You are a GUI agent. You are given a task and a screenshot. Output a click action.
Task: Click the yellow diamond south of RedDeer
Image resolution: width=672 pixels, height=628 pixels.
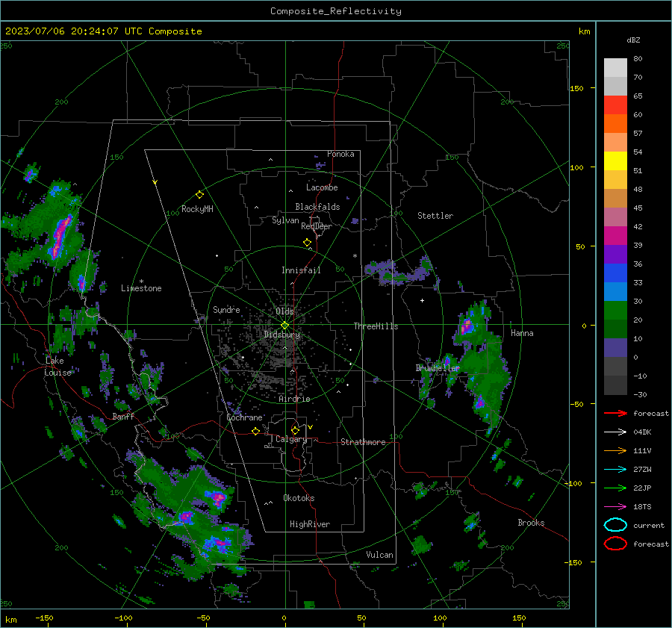point(308,243)
